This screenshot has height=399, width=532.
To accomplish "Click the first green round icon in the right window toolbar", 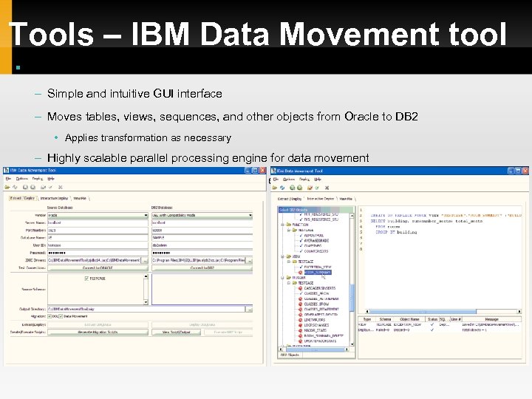I will point(292,188).
